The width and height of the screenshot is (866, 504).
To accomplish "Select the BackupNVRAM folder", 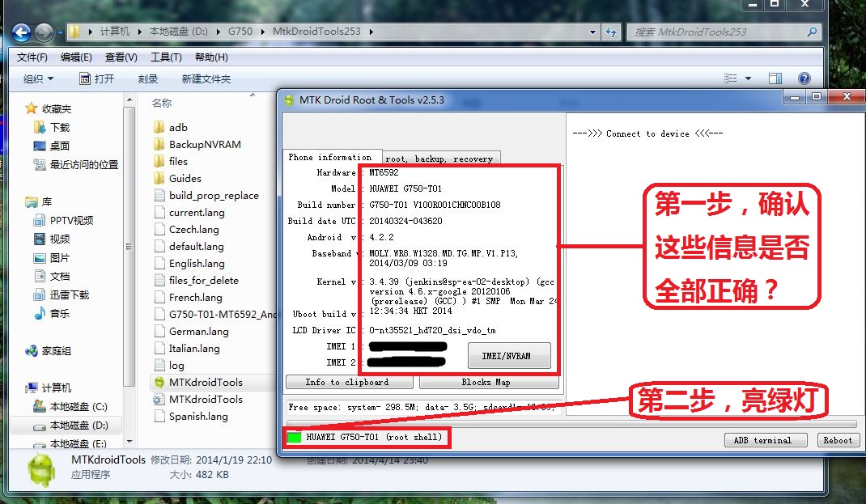I will [197, 145].
